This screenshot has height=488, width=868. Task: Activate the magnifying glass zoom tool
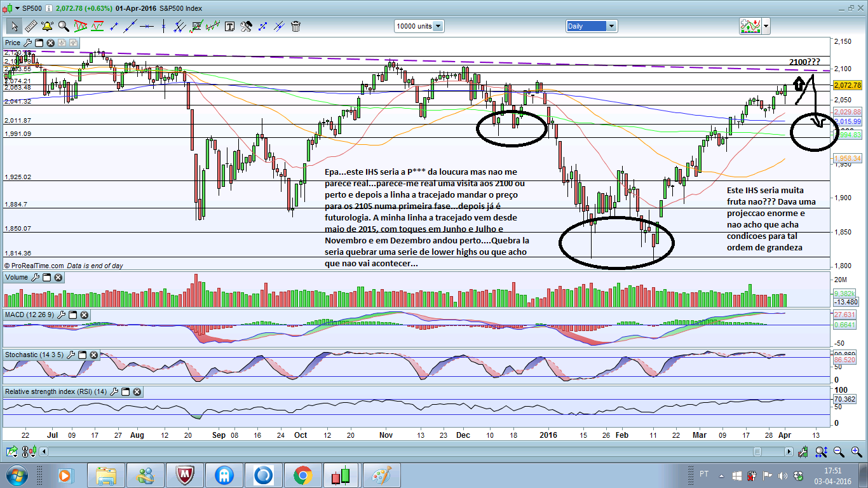(64, 26)
